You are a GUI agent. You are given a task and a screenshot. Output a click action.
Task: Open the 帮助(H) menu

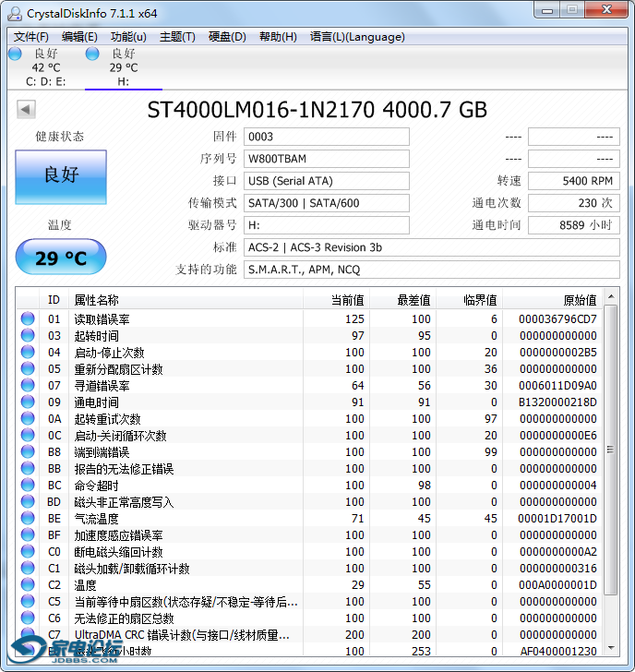(278, 37)
